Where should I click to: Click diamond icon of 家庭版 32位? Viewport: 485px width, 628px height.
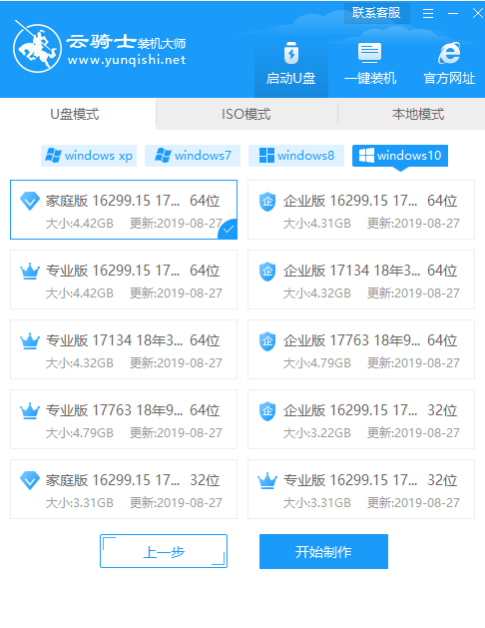(30, 480)
